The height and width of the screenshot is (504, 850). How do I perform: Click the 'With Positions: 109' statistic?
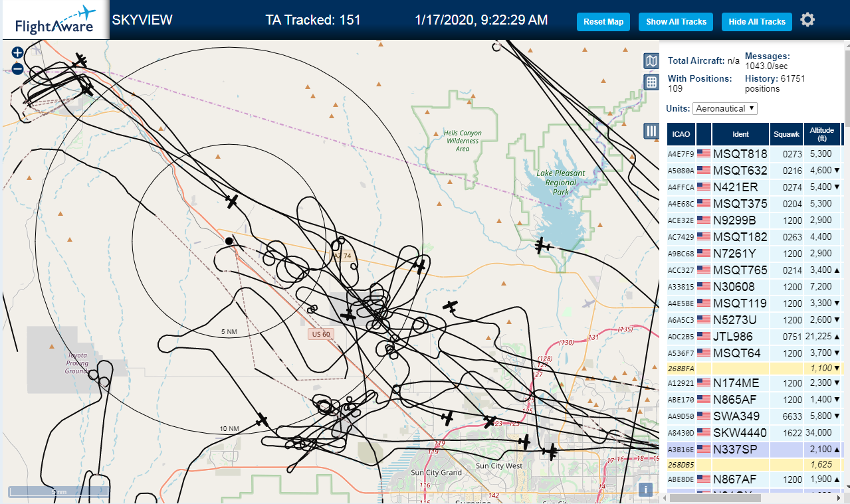(700, 83)
